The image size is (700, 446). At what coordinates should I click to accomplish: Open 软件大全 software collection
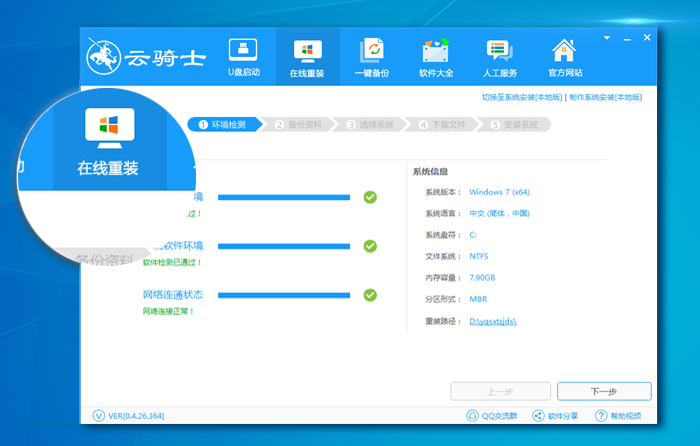[x=436, y=58]
